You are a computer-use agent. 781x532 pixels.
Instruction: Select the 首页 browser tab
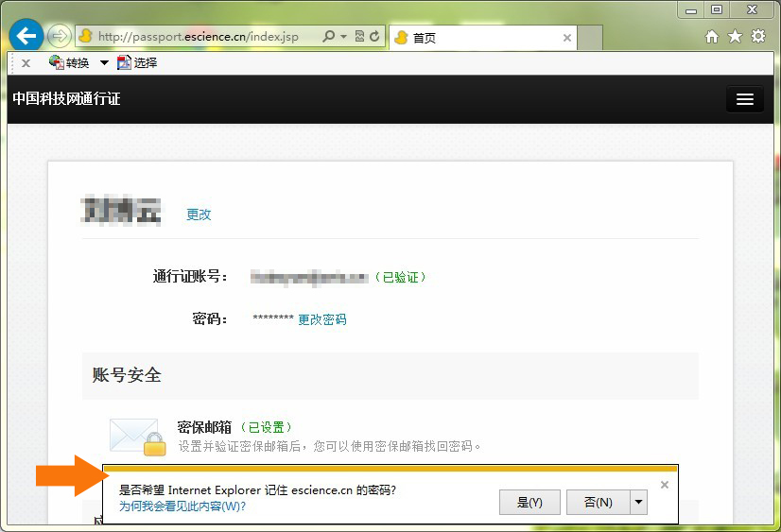(473, 38)
